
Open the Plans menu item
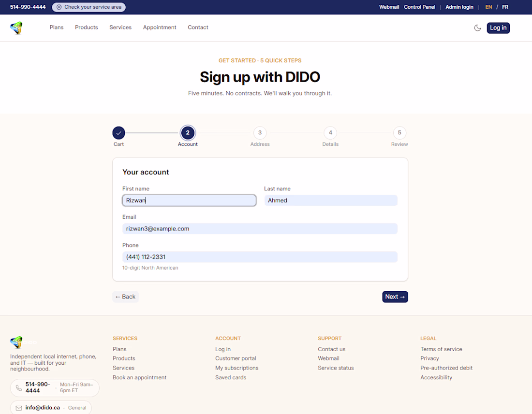click(57, 28)
